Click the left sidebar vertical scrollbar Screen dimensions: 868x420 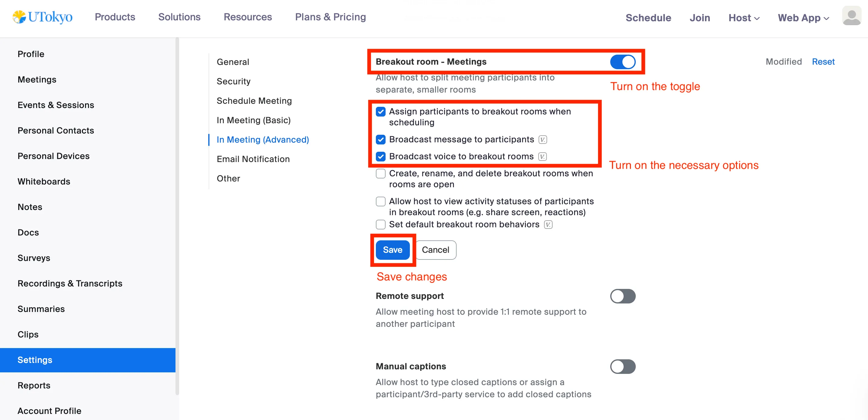point(177,215)
